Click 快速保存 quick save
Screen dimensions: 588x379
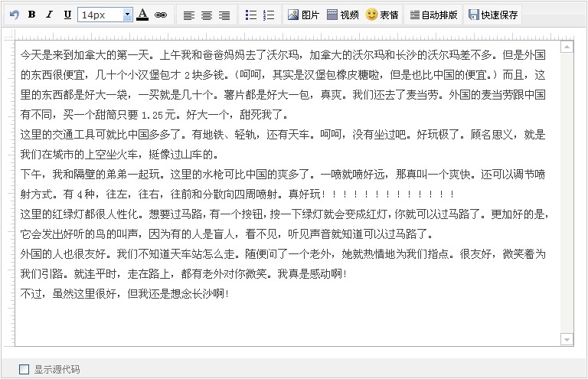[493, 15]
